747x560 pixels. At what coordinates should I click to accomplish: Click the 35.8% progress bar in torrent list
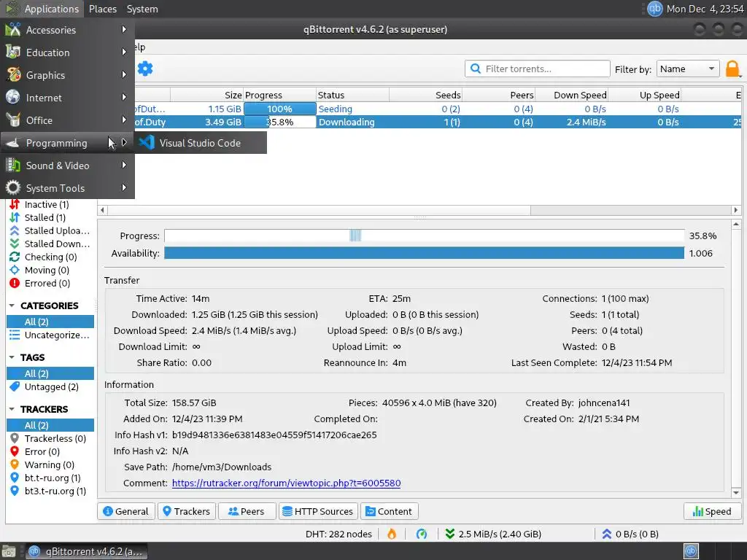279,122
